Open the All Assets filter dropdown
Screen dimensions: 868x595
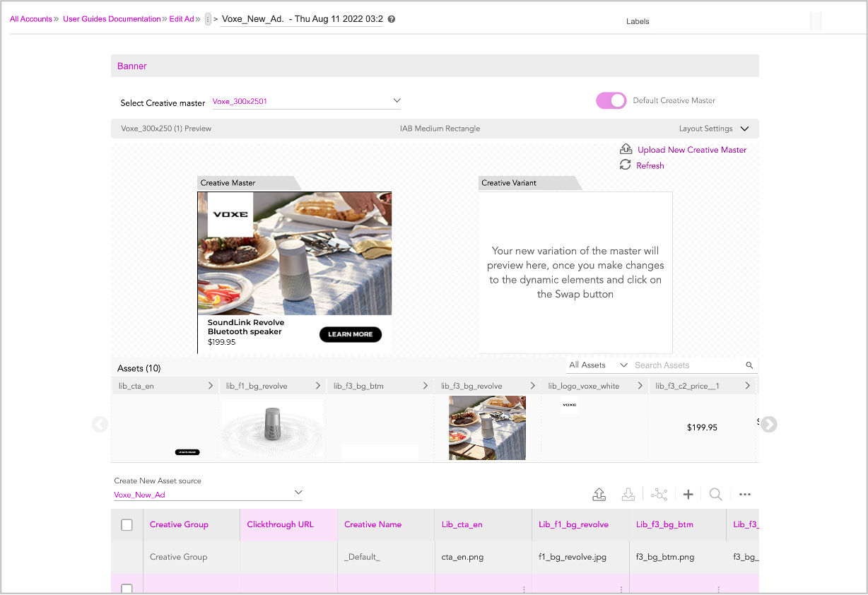[598, 365]
